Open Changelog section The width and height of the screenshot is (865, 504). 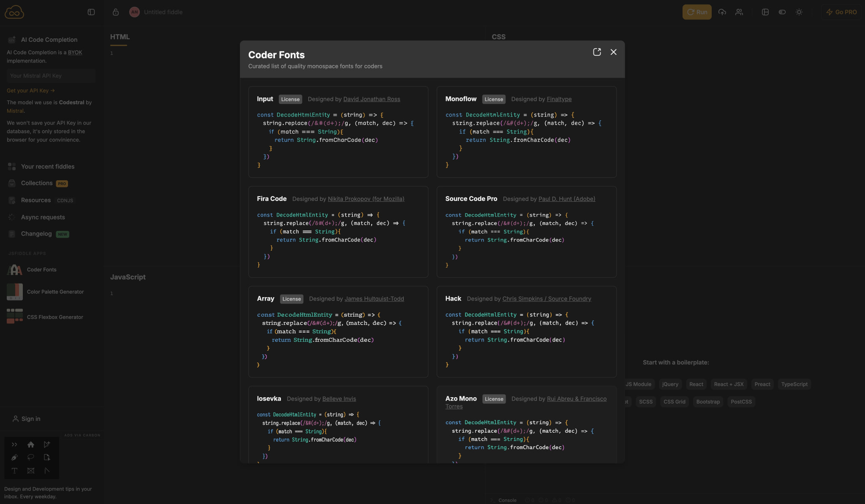[x=45, y=234]
